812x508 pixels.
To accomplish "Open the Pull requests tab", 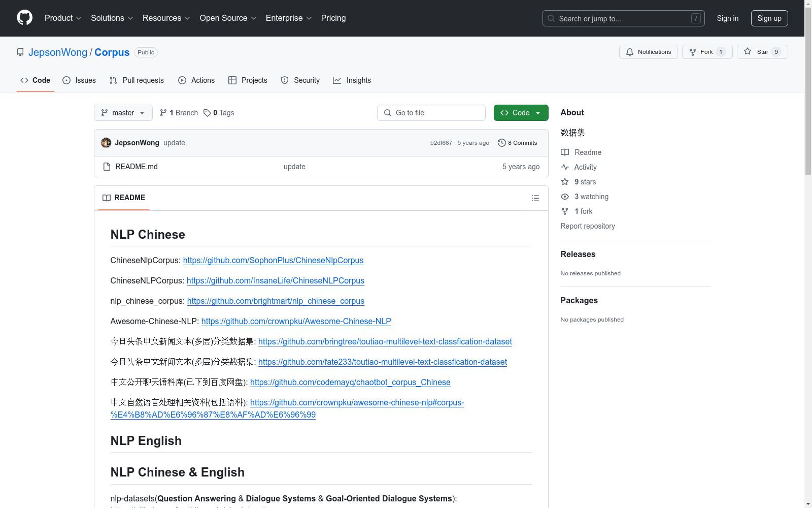I will coord(137,80).
